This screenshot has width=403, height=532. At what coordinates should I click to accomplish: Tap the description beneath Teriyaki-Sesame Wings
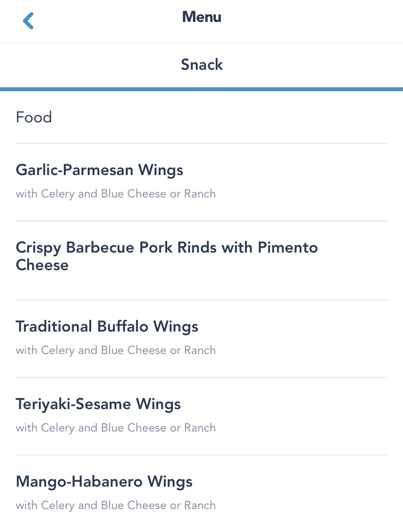(115, 428)
